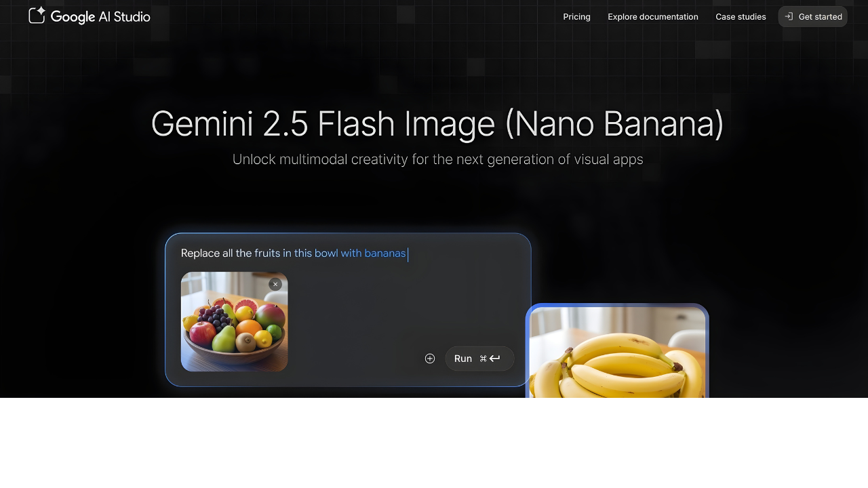The width and height of the screenshot is (868, 488).
Task: Click the Get started button
Action: tap(812, 17)
